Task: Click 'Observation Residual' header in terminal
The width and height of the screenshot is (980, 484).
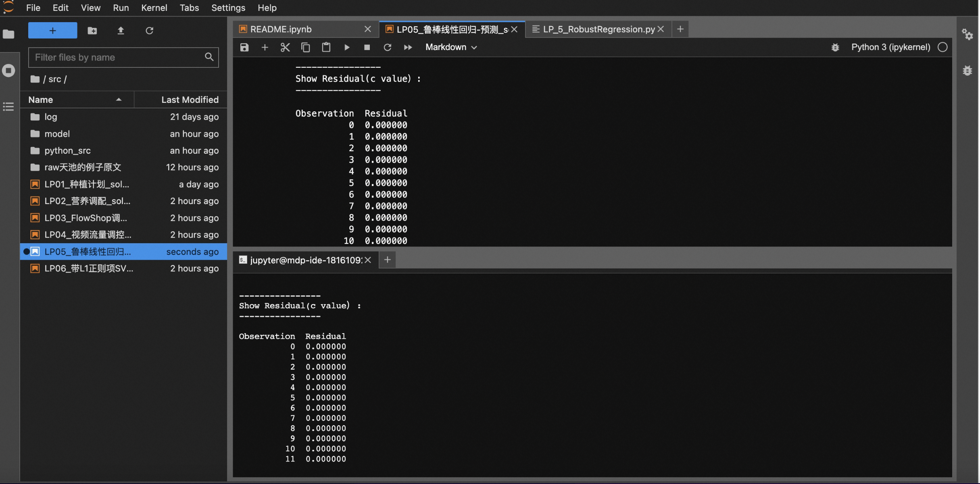Action: (x=292, y=336)
